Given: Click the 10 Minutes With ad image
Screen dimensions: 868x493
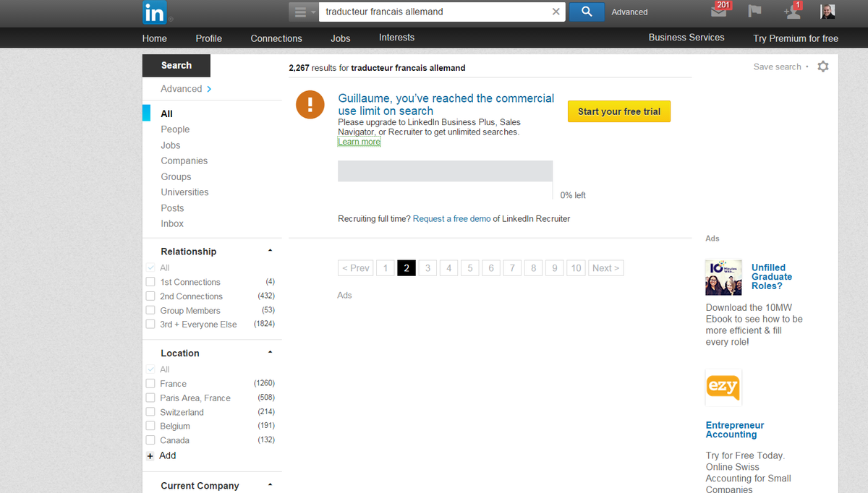Looking at the screenshot, I should click(x=723, y=277).
